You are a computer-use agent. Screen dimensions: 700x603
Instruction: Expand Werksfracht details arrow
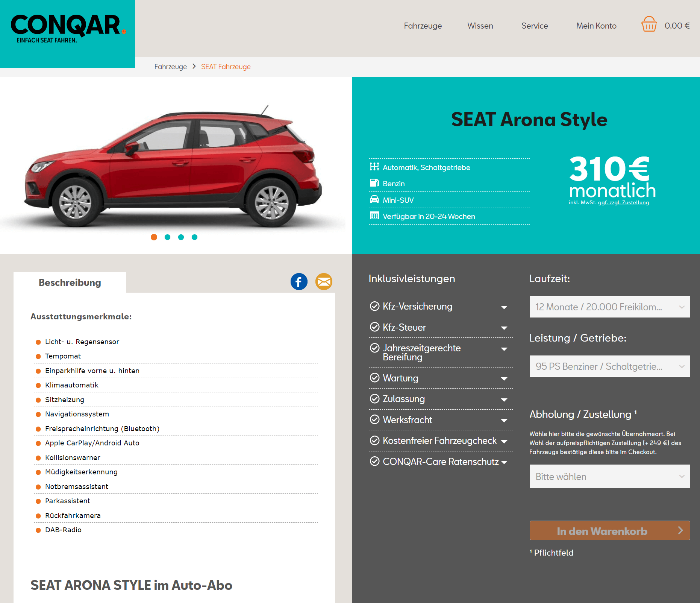pos(504,421)
